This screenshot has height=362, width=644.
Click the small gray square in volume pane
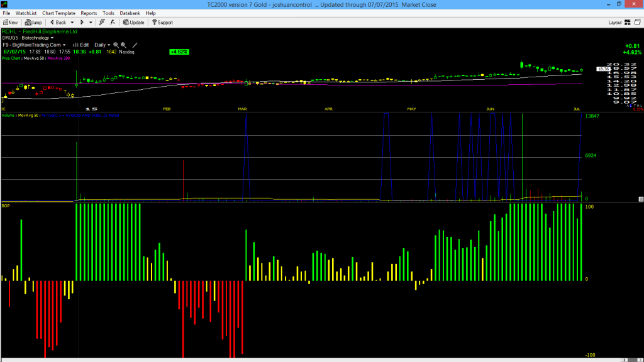pos(641,199)
